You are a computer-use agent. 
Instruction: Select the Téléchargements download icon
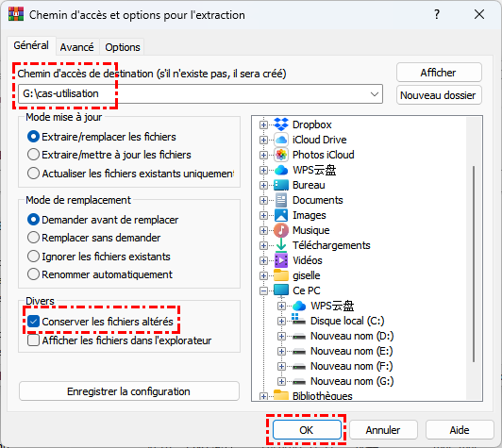coord(281,245)
